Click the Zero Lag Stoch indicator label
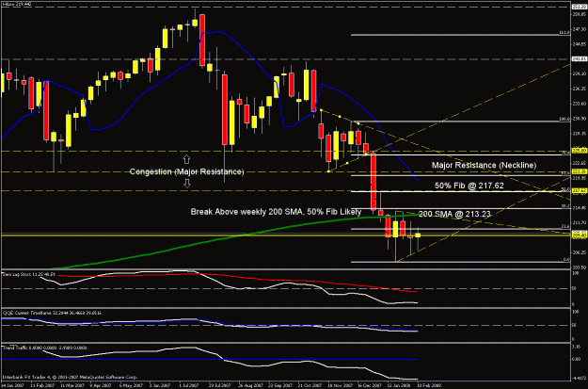 29,274
